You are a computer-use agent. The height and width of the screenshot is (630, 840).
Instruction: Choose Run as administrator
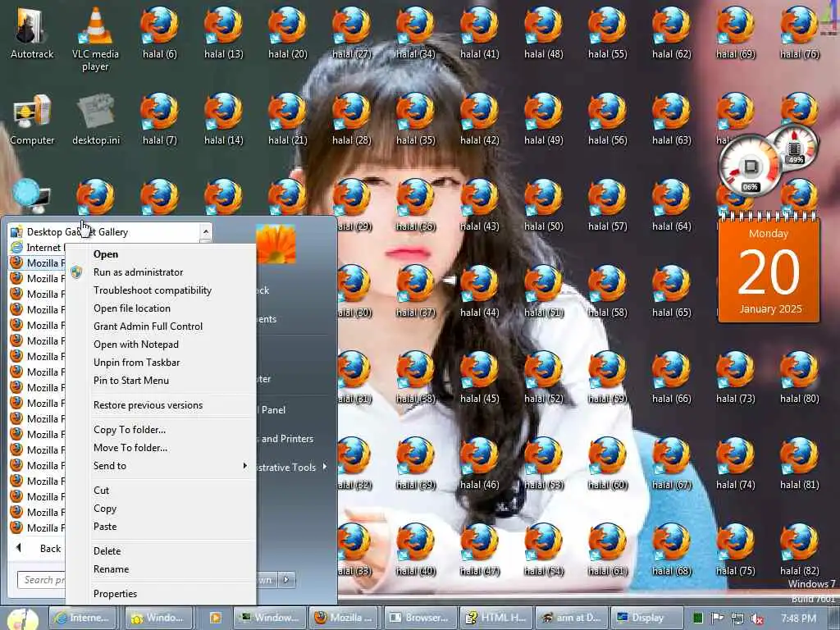coord(138,272)
